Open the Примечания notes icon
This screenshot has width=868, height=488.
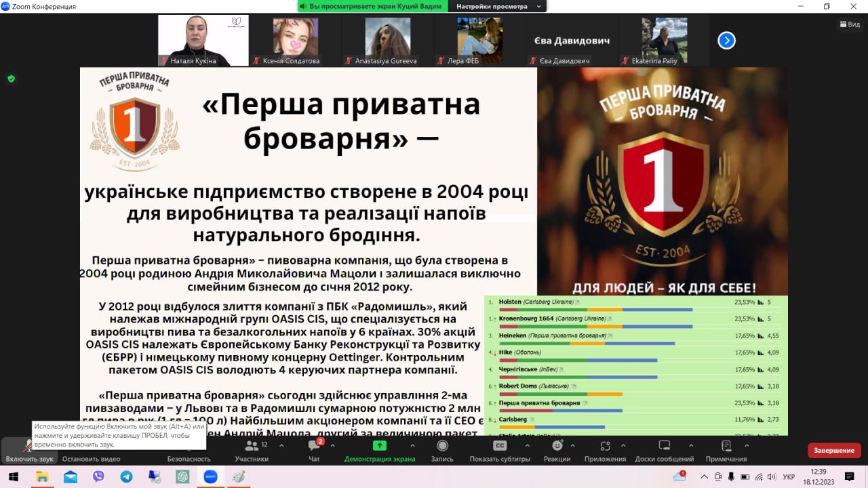[726, 446]
